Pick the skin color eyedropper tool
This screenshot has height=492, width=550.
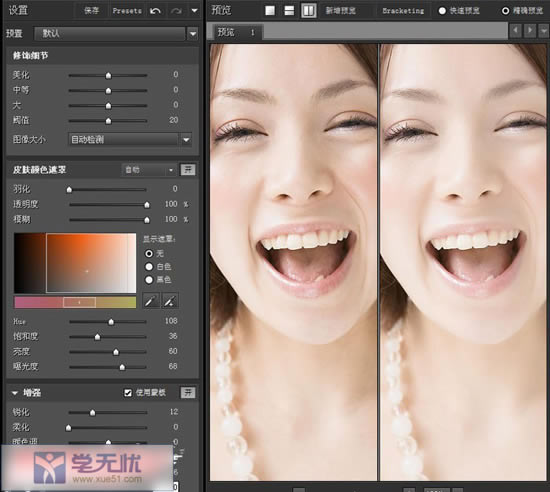(151, 301)
